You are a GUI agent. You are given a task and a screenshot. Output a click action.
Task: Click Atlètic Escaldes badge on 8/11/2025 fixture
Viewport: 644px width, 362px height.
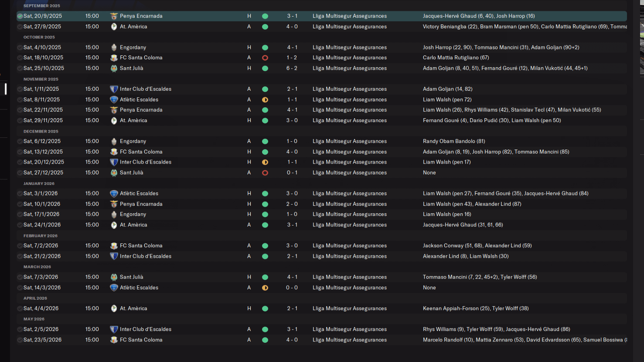tap(114, 99)
